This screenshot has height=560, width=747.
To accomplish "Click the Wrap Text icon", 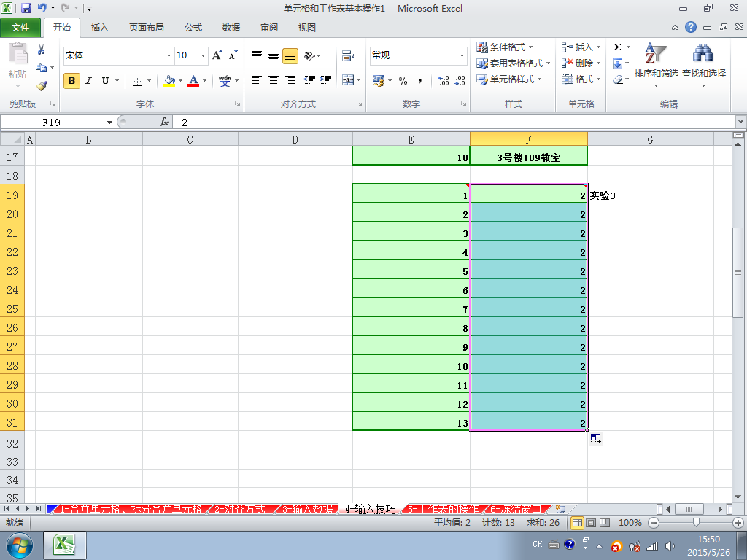I will click(x=348, y=55).
